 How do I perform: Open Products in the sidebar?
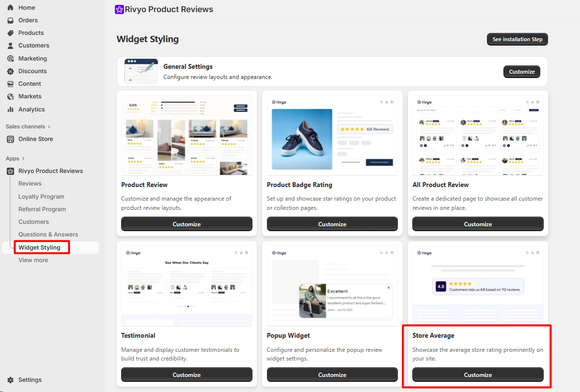coord(31,33)
